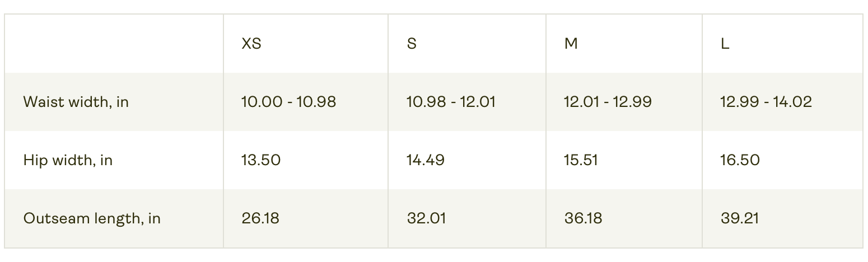The image size is (868, 262).
Task: Click M waist value 12.01 - 12.99
Action: (x=608, y=102)
